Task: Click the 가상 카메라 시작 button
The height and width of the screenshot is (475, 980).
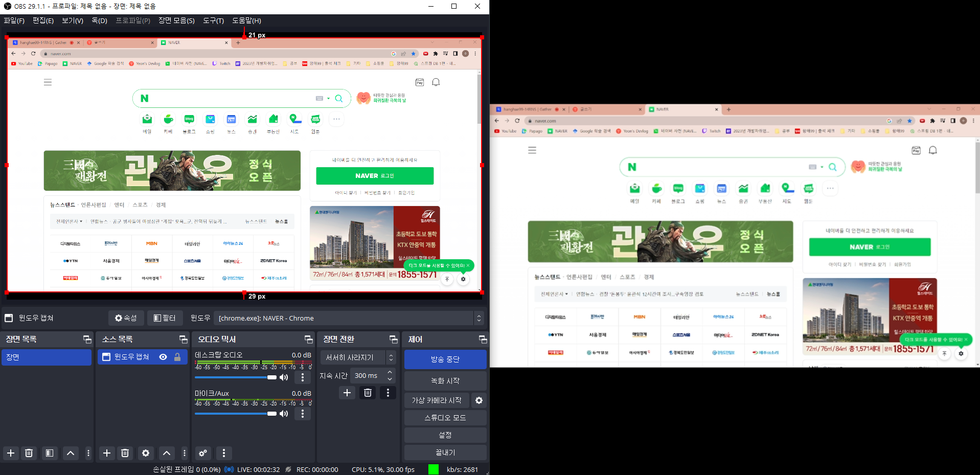Action: pos(437,400)
